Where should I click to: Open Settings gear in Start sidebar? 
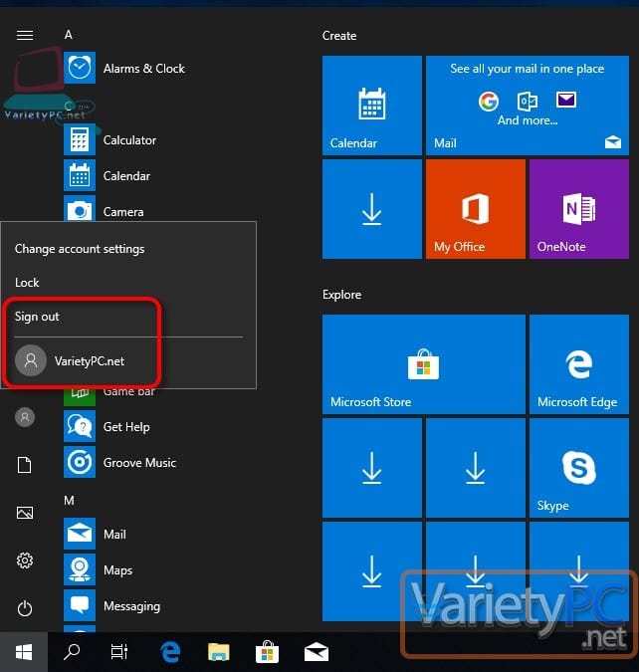[x=25, y=560]
